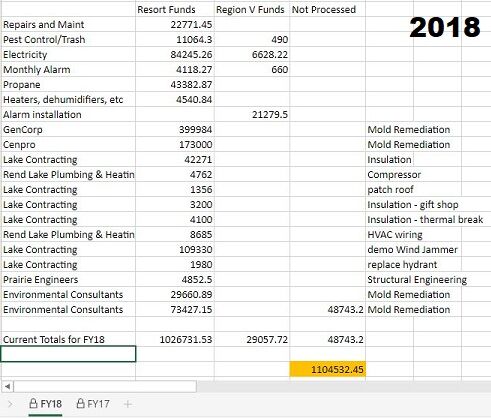Select the 4118.27 value cell
The width and height of the screenshot is (491, 418).
click(x=175, y=69)
